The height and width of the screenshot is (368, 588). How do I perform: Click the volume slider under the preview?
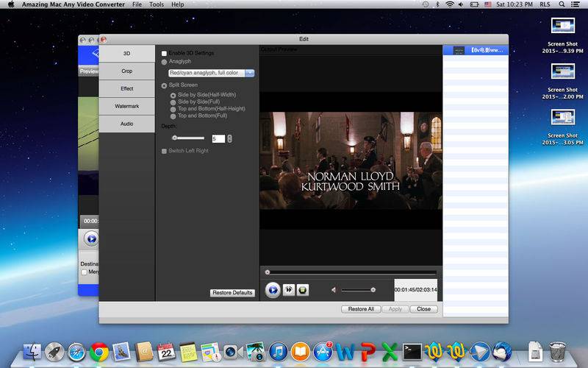[358, 290]
